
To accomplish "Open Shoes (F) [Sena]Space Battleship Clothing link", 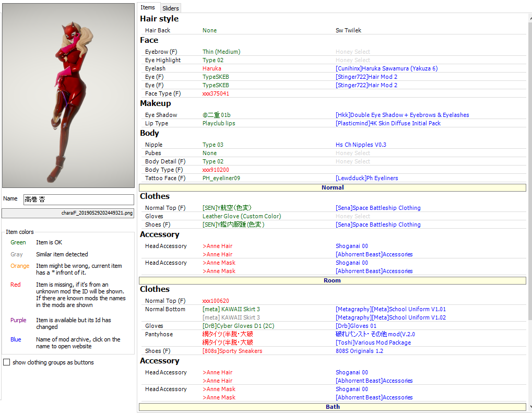I will [378, 225].
